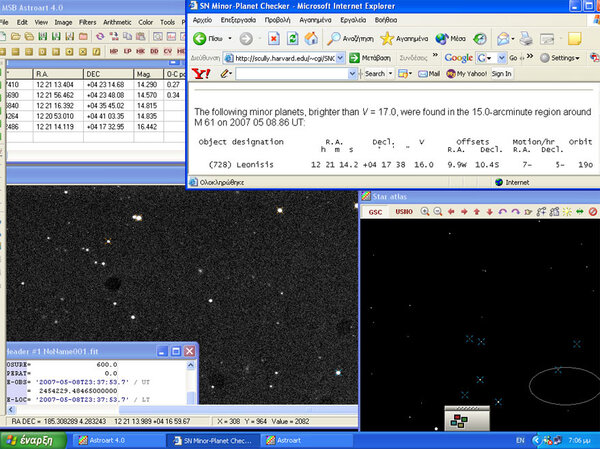600x449 pixels.
Task: Expand the mail icon dropdown arrow
Action: coord(512,38)
